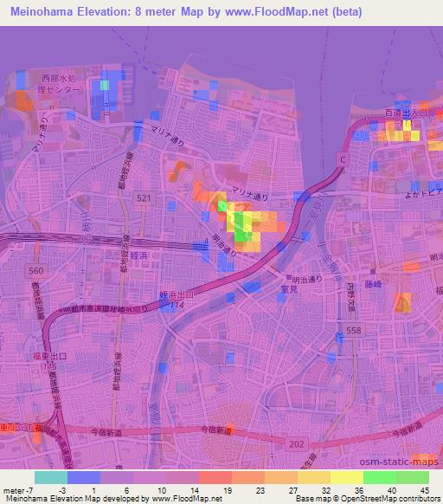Click the route 202 road shield
Screen dimensions: 443x504
296,444
